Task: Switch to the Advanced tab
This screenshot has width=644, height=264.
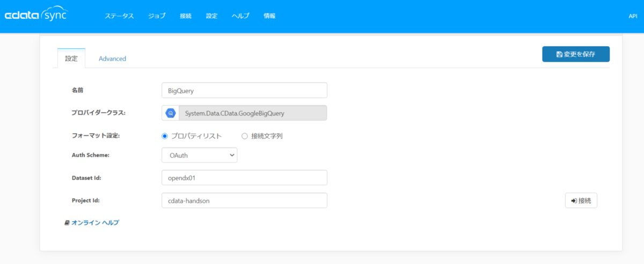Action: coord(112,58)
